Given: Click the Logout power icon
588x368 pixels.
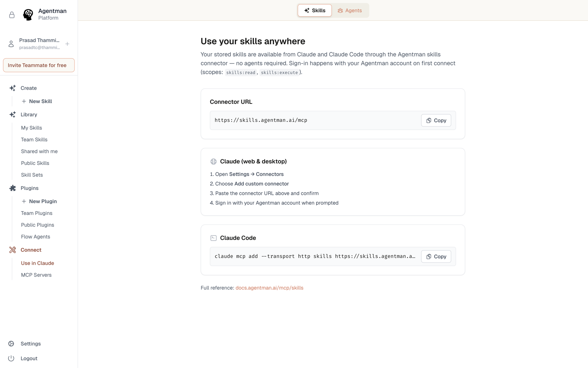Looking at the screenshot, I should pyautogui.click(x=11, y=358).
